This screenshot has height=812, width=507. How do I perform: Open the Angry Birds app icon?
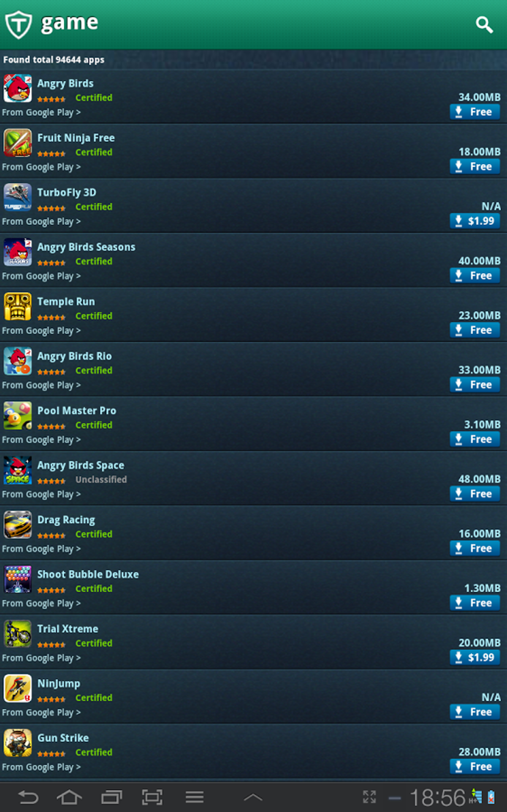(17, 88)
